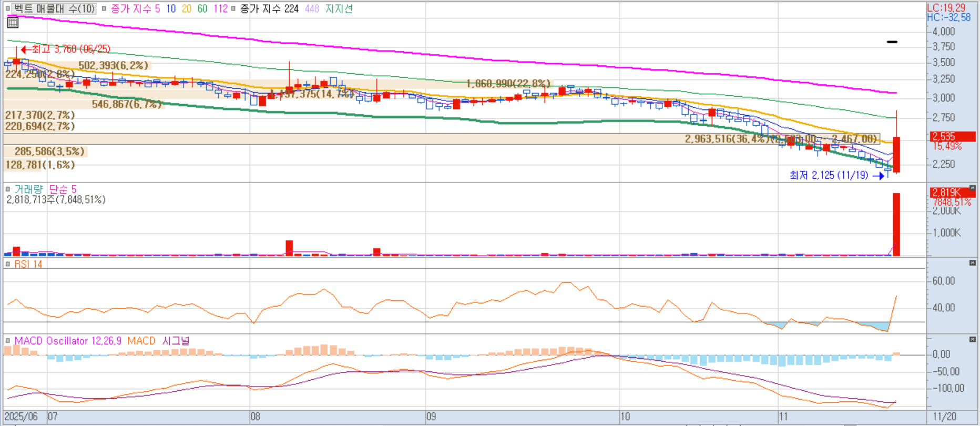Click the 08 month axis label
The width and height of the screenshot is (980, 426).
point(255,417)
